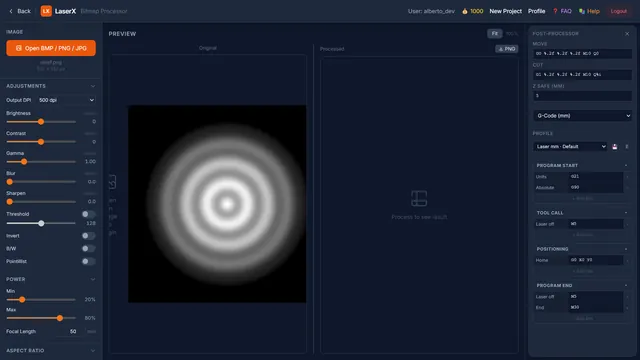Click the placeholder layout icon in Processed pane
The image size is (640, 360).
click(419, 198)
